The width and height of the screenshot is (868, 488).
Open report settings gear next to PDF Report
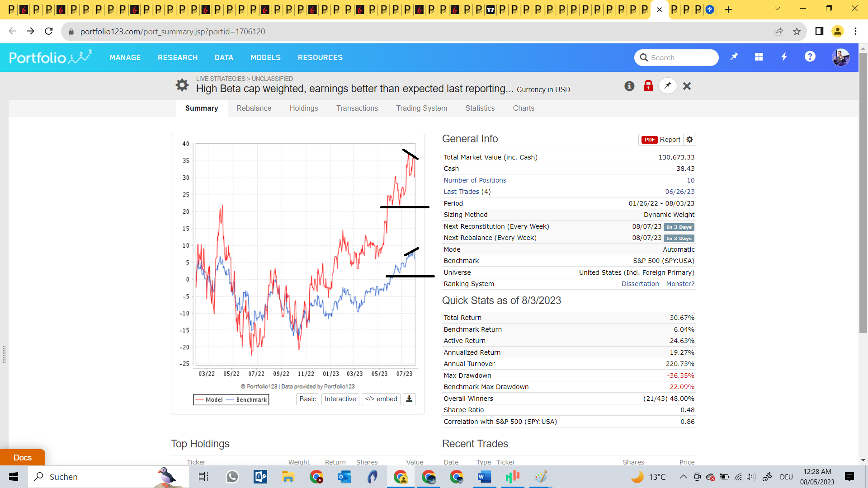689,140
